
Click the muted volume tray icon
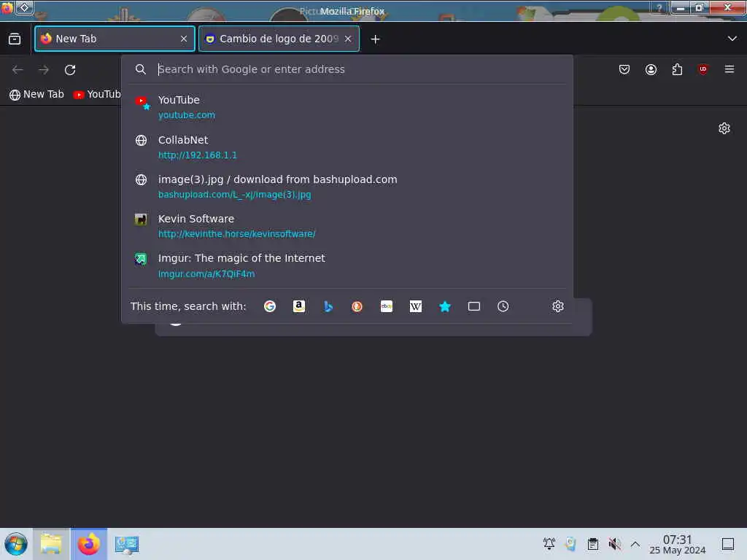(x=614, y=543)
